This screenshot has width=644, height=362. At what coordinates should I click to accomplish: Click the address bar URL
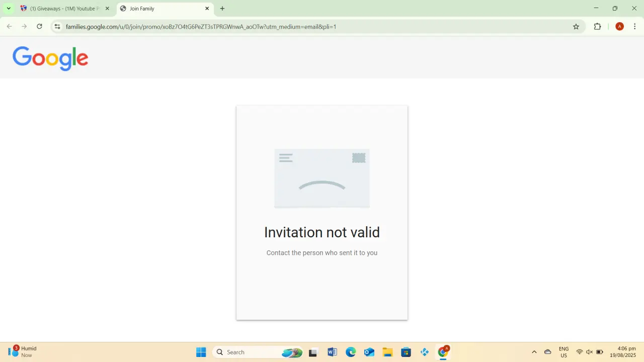201,27
